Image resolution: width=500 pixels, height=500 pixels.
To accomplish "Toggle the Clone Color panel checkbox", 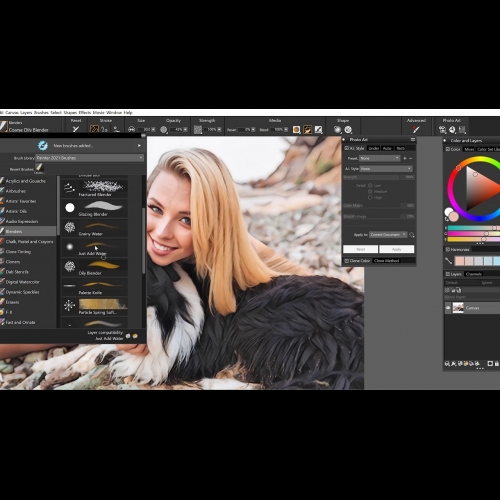I will tap(347, 261).
